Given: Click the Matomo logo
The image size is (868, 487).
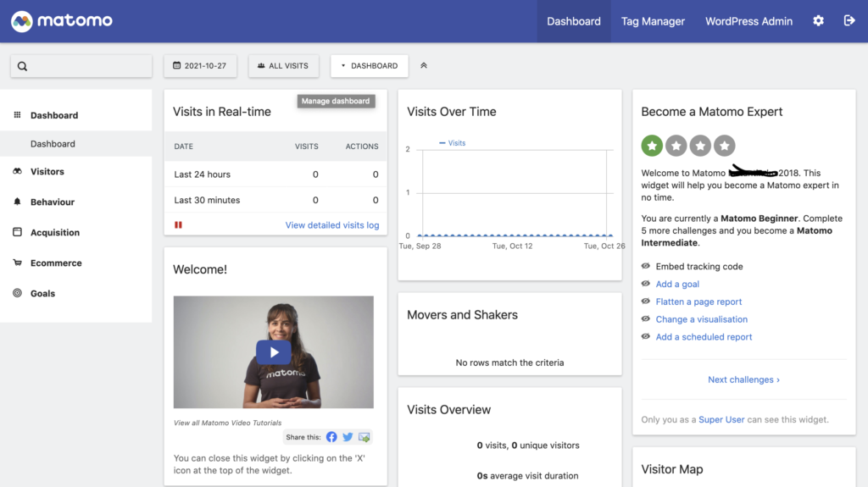Looking at the screenshot, I should [x=61, y=21].
